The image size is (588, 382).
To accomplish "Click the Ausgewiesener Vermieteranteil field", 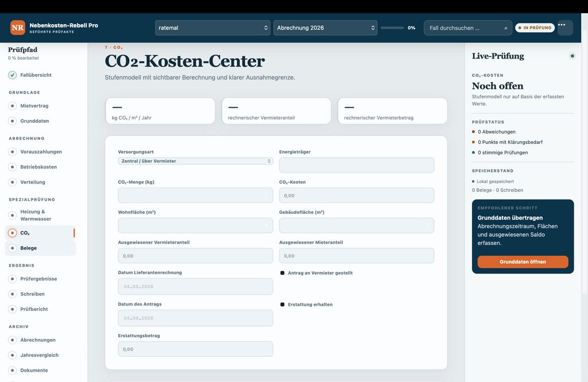I will click(195, 256).
